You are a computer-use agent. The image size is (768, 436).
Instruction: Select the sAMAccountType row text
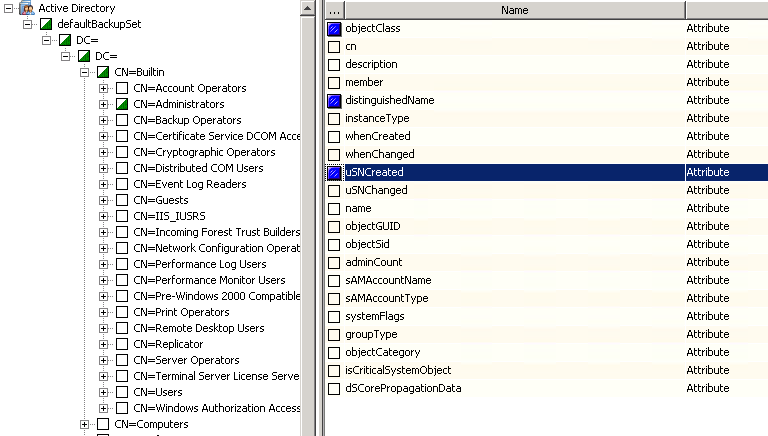pyautogui.click(x=386, y=298)
